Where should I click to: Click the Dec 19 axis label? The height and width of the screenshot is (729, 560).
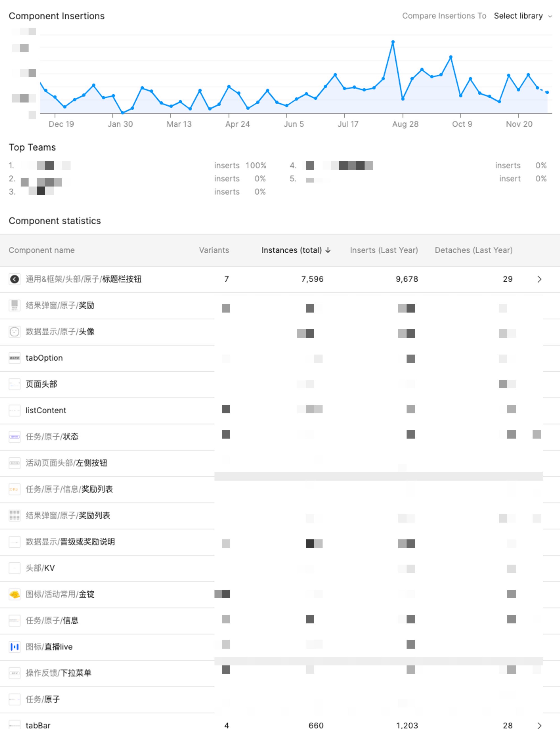[61, 124]
